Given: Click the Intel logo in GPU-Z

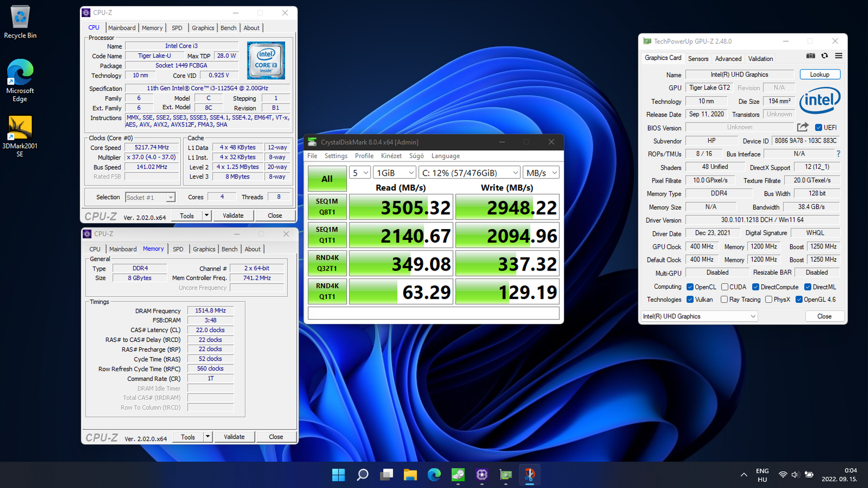Looking at the screenshot, I should [x=820, y=100].
